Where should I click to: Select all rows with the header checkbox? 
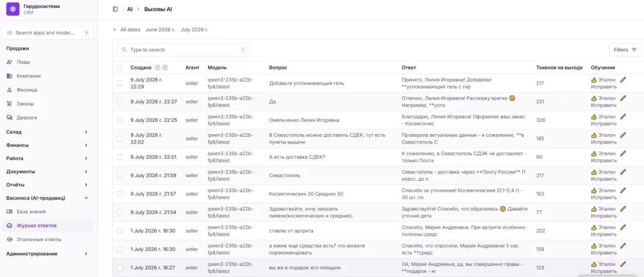click(x=119, y=67)
